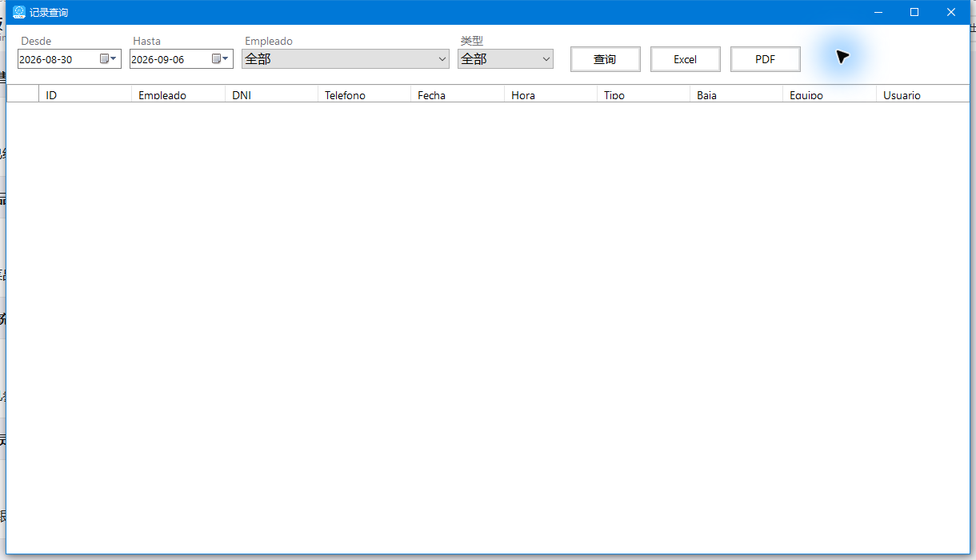976x560 pixels.
Task: Open the Desde calendar picker icon
Action: click(x=108, y=58)
